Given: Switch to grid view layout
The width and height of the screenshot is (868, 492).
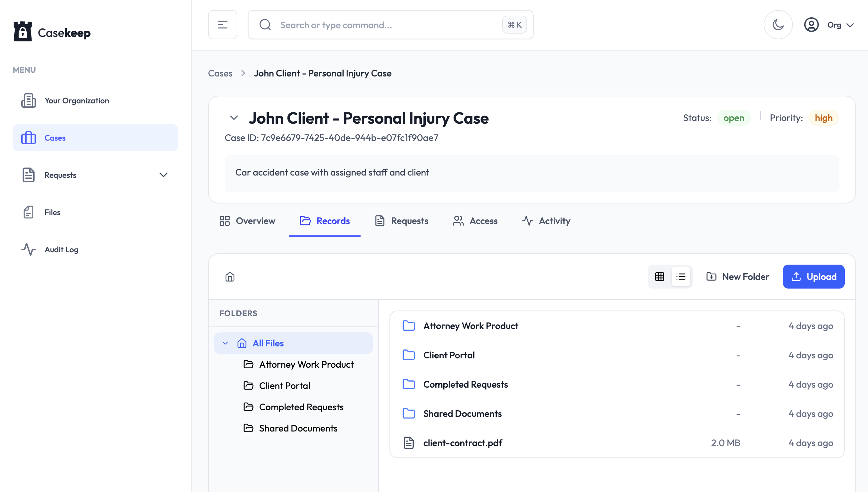Looking at the screenshot, I should pos(660,277).
